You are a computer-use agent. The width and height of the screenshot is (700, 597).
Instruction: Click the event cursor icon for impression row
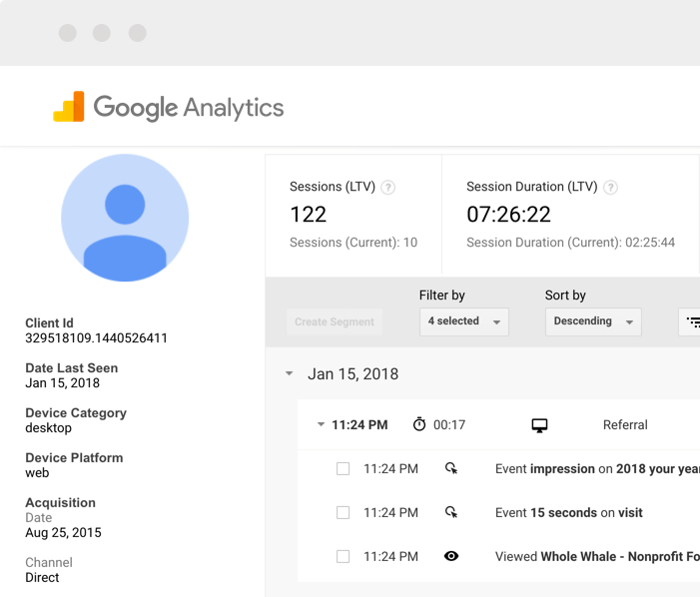coord(451,468)
